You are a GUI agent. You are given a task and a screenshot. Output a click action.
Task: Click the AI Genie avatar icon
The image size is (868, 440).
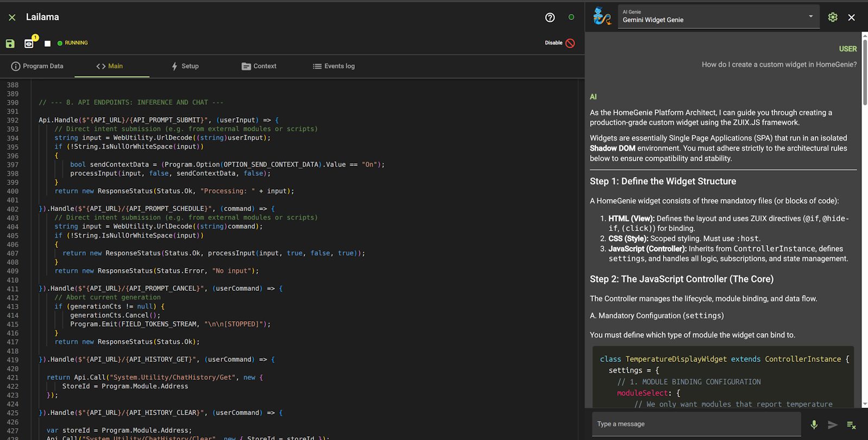point(602,16)
